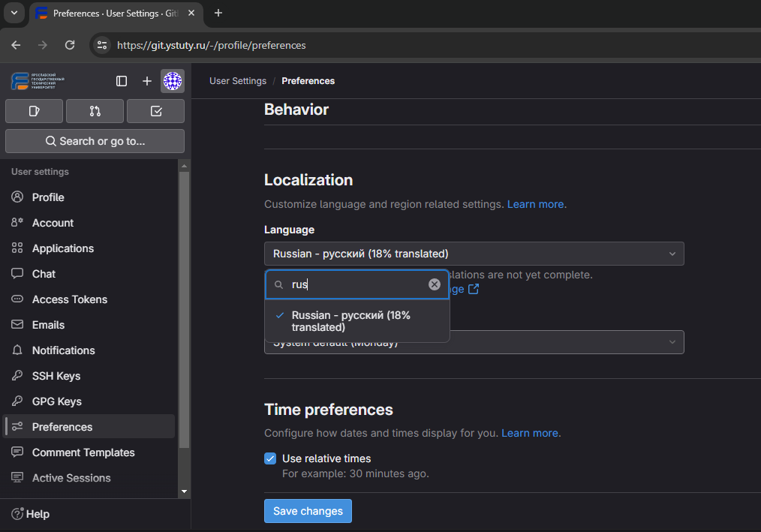Image resolution: width=761 pixels, height=532 pixels.
Task: Click sidebar scroll down arrow
Action: tap(184, 491)
